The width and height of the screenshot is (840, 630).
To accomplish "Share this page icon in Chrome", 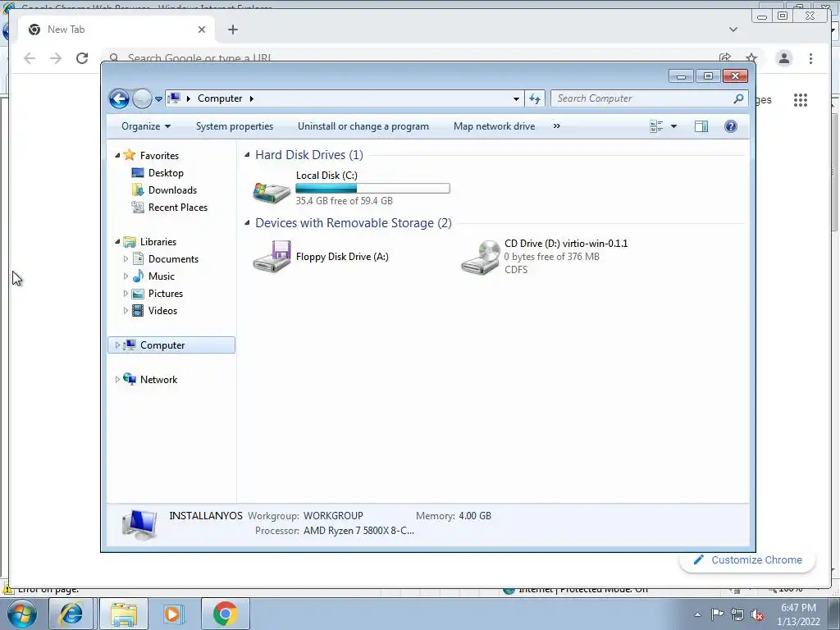I will coord(725,58).
